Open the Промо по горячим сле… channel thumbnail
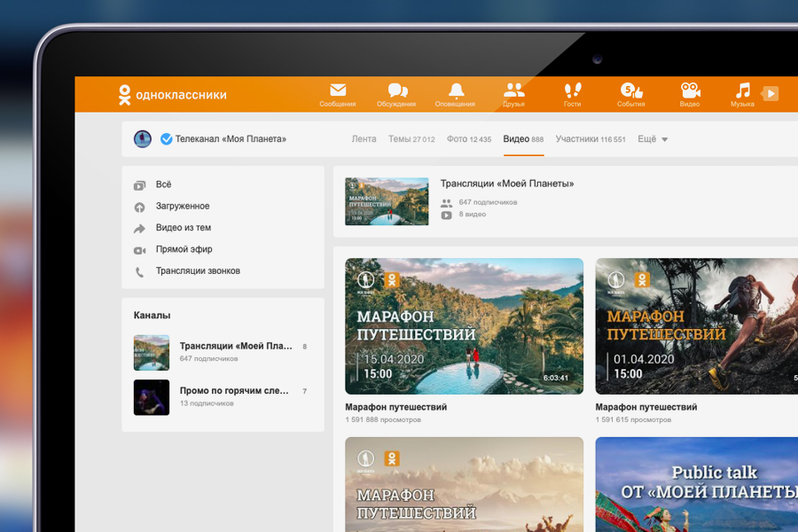The width and height of the screenshot is (798, 532). 152,397
